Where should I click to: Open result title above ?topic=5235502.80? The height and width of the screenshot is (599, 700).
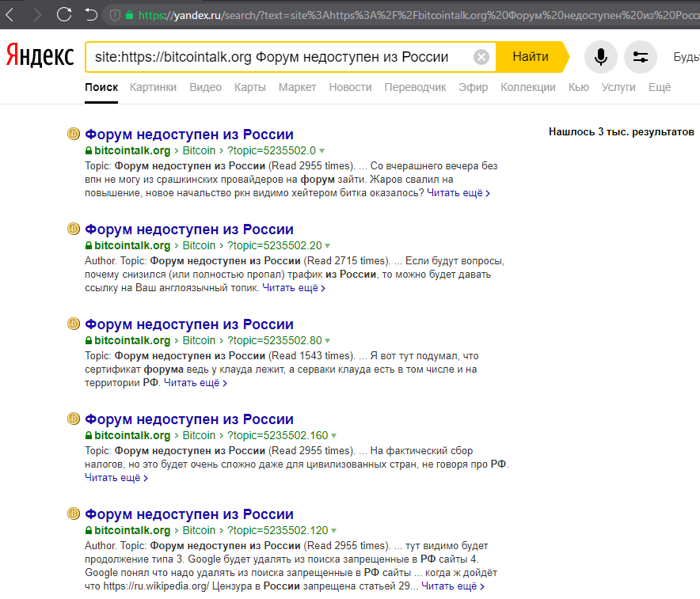point(189,324)
